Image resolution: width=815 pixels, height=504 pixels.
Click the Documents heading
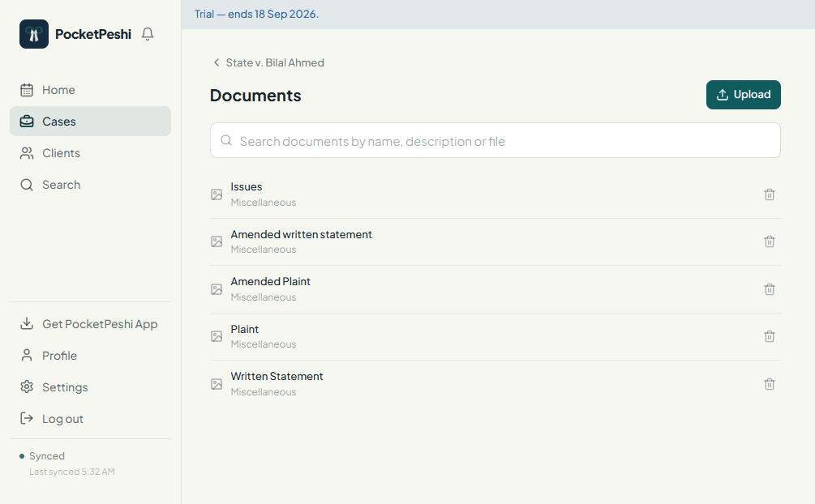(x=255, y=96)
